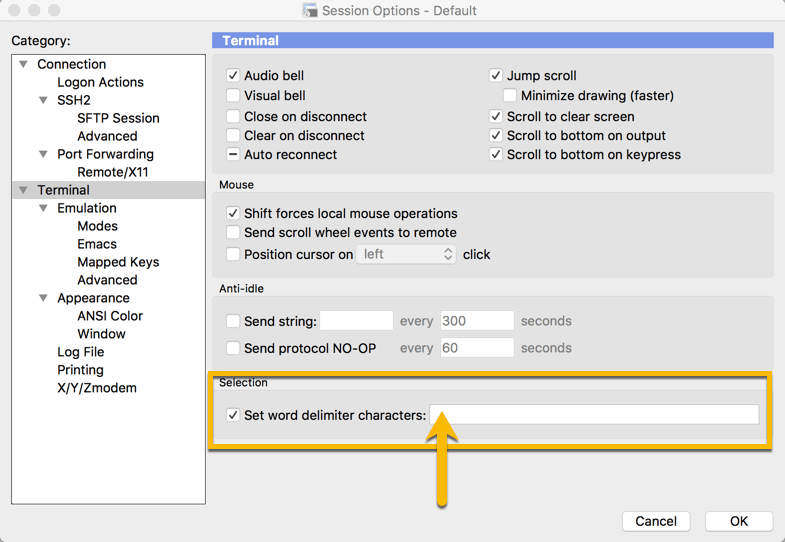
Task: Collapse the Emulation category triangle
Action: point(44,208)
